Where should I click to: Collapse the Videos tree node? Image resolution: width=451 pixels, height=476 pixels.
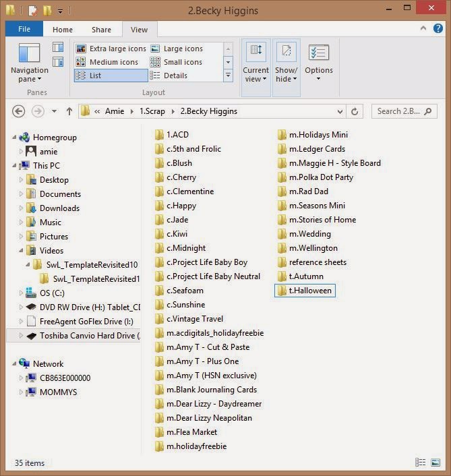click(22, 250)
